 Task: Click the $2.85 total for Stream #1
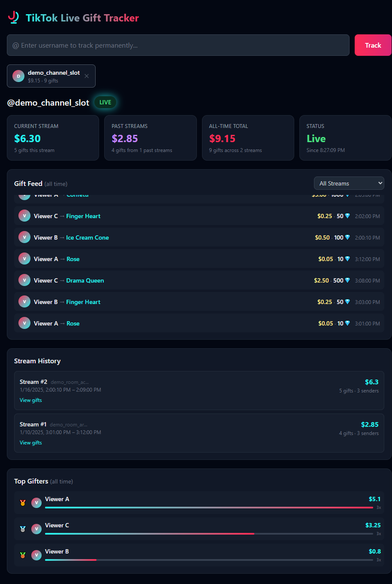pos(370,424)
